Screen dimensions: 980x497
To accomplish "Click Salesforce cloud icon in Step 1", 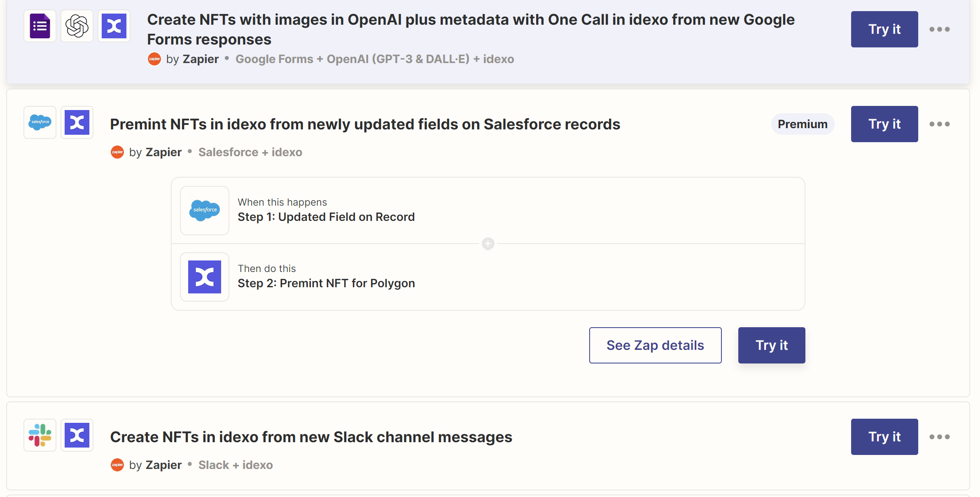I will pos(205,211).
